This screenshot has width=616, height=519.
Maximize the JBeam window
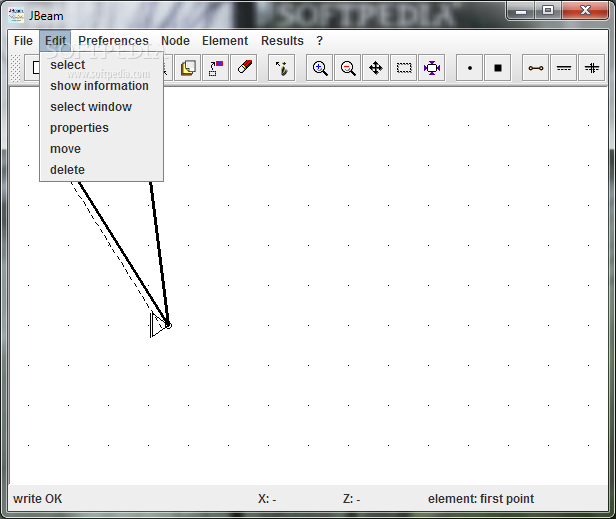548,10
